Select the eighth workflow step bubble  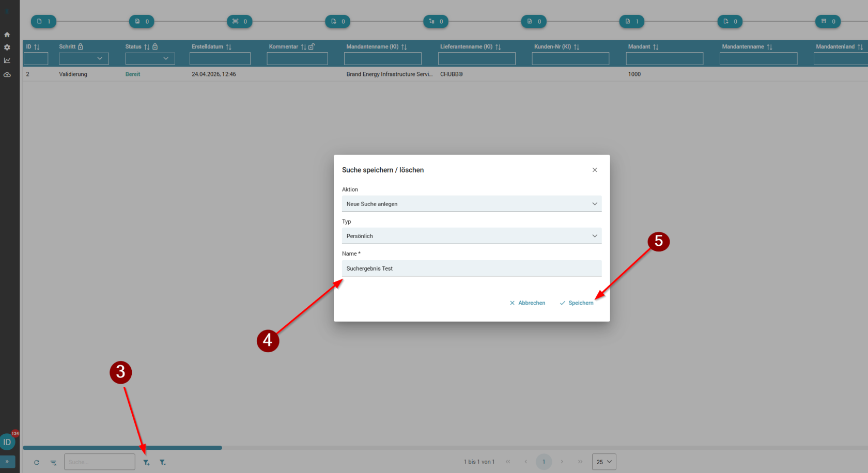point(730,21)
